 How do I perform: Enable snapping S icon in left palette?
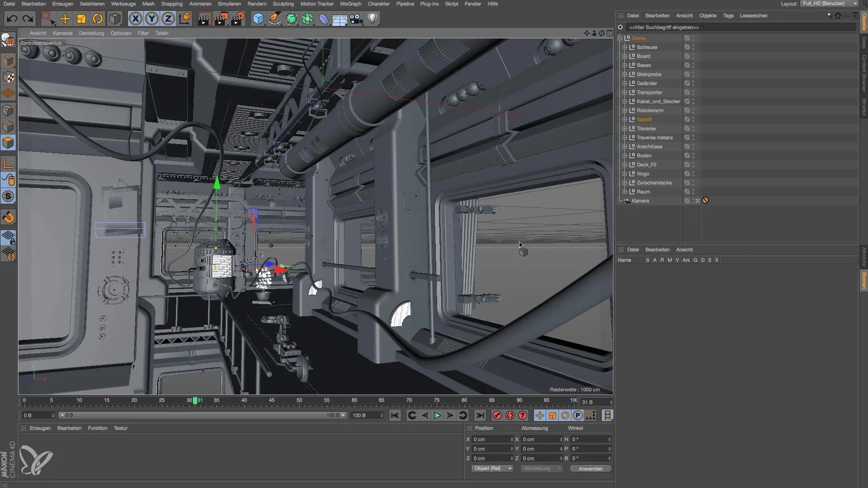pos(8,196)
